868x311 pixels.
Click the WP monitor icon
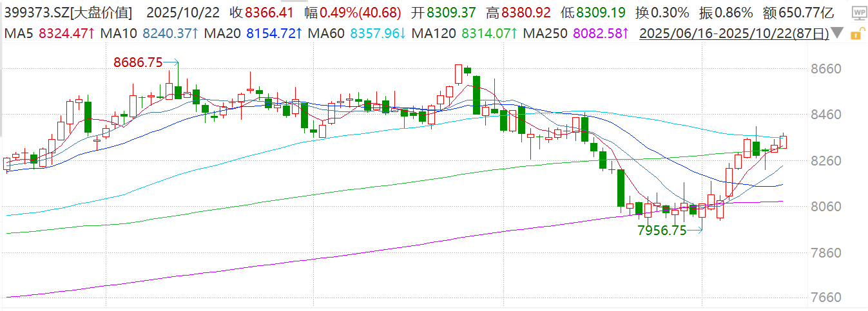pyautogui.click(x=858, y=13)
